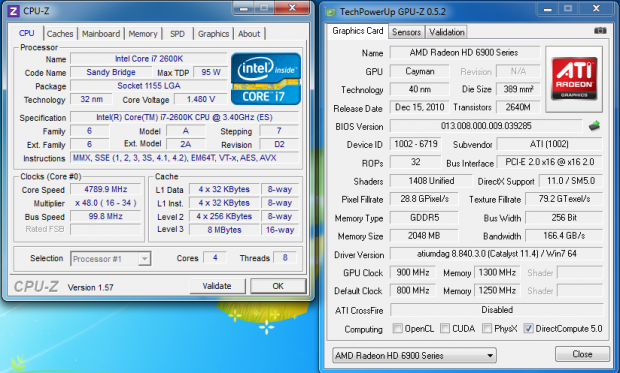Image resolution: width=620 pixels, height=373 pixels.
Task: Toggle the CUDA checkbox
Action: point(445,328)
